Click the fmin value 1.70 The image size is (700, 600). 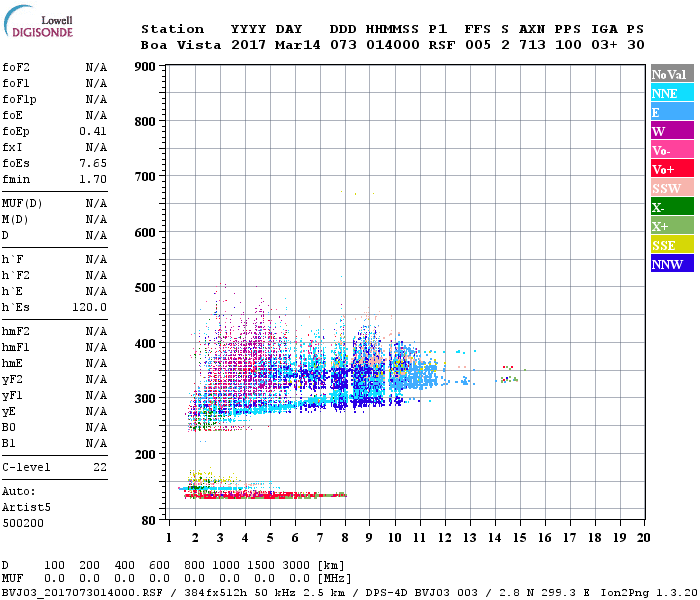[93, 179]
